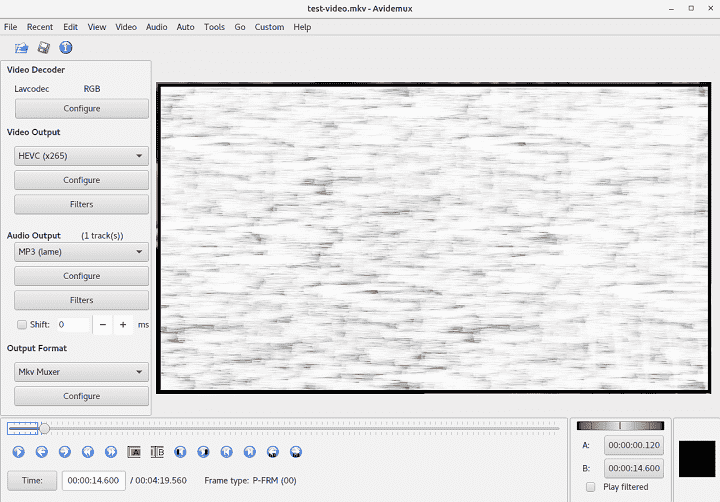The width and height of the screenshot is (720, 502).
Task: Click total duration '/ 00:04:19.560'
Action: coord(158,481)
